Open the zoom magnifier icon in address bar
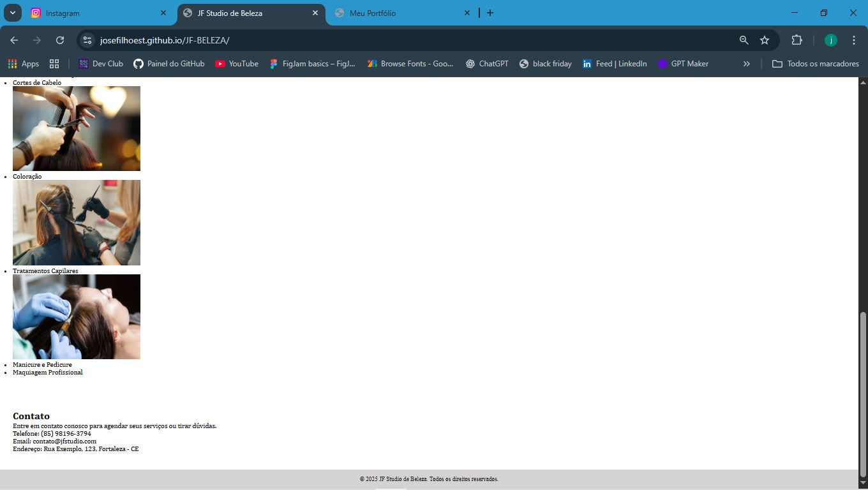This screenshot has width=868, height=490. [x=744, y=40]
